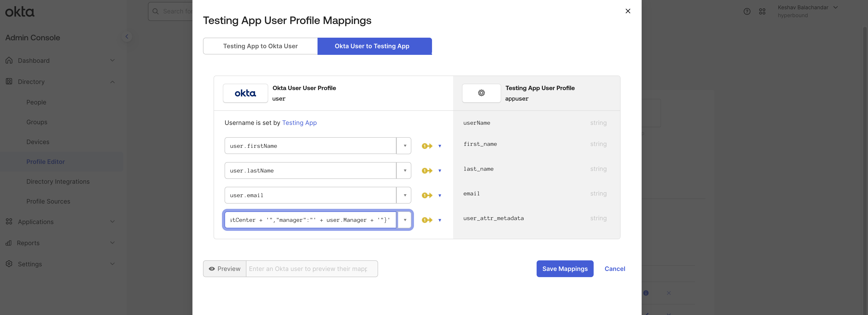Click the Reports label in the sidebar
The height and width of the screenshot is (315, 868).
(28, 243)
